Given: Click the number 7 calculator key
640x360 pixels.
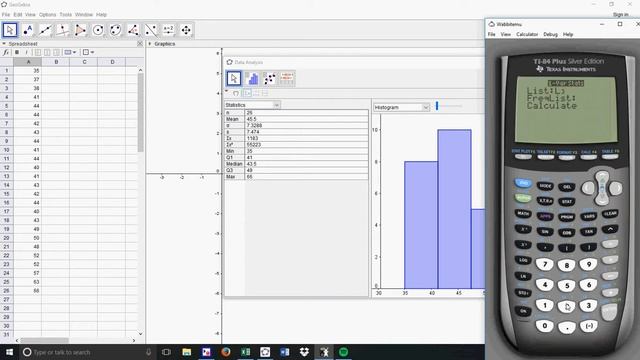Looking at the screenshot, I should click(544, 264).
